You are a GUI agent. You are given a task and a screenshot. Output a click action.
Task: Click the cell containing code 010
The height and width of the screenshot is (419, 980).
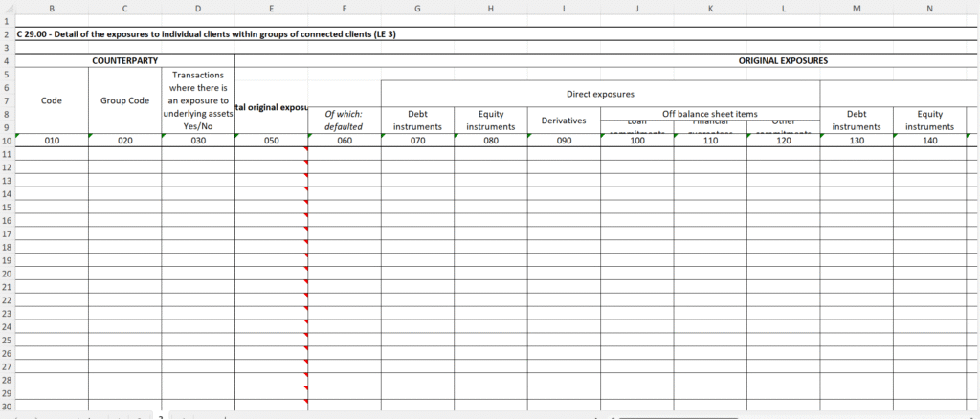(x=52, y=140)
